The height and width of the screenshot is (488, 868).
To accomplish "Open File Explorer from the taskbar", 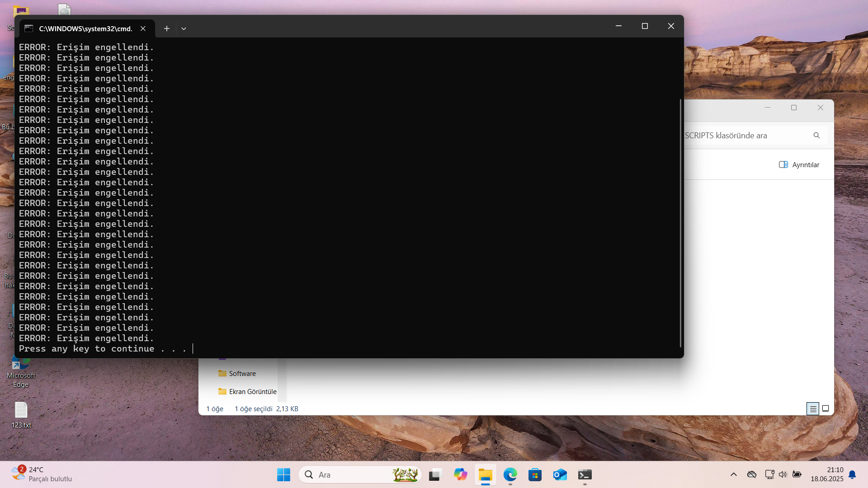I will point(486,475).
